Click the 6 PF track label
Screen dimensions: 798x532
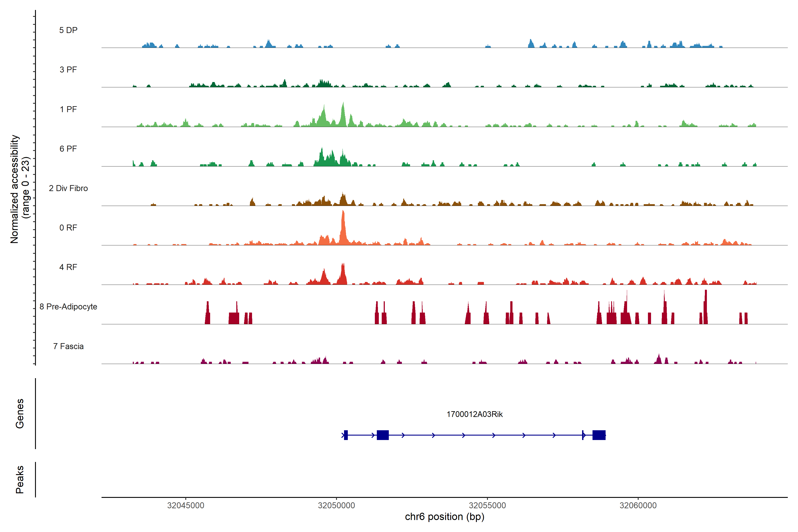[x=68, y=149]
